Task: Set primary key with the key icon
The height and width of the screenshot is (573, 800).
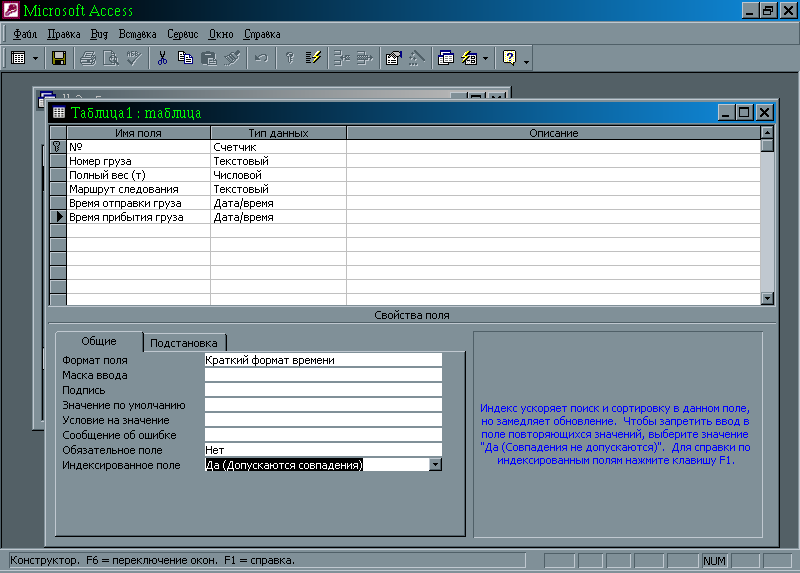Action: 290,58
